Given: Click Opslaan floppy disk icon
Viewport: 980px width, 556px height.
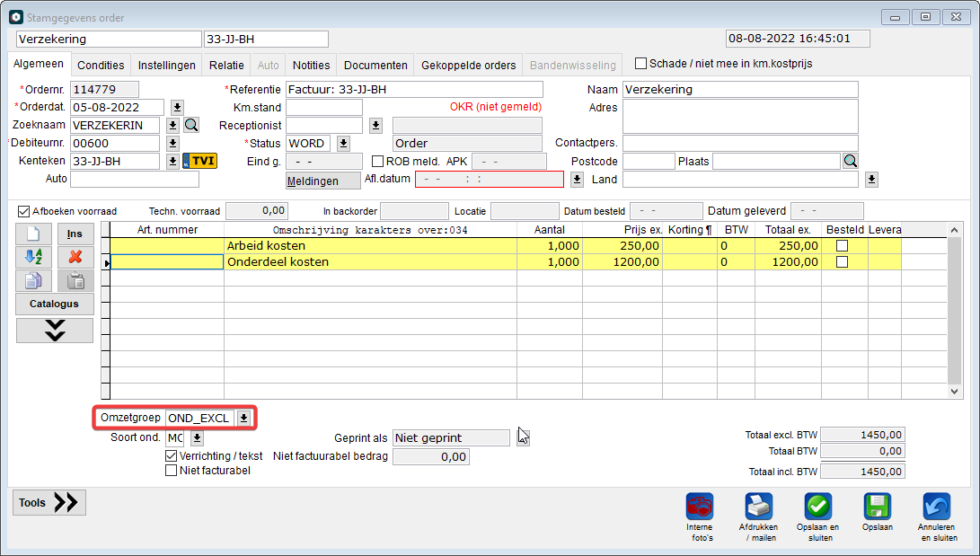Looking at the screenshot, I should pos(877,507).
